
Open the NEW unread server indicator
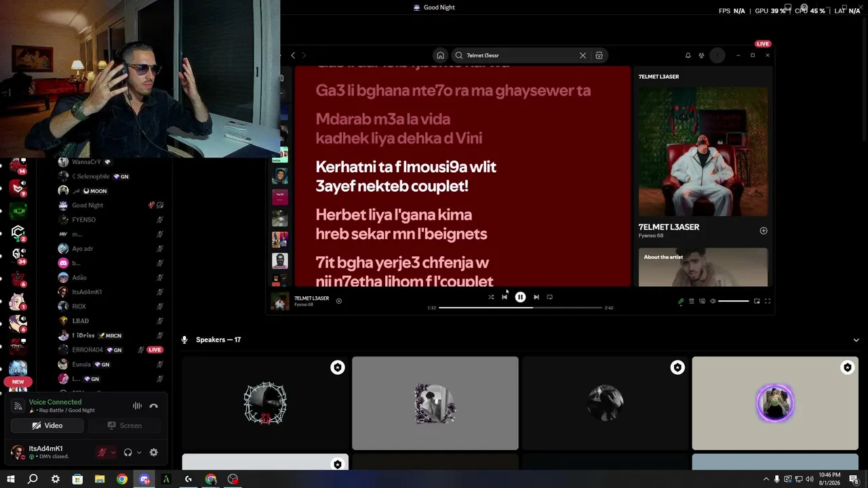tap(18, 382)
